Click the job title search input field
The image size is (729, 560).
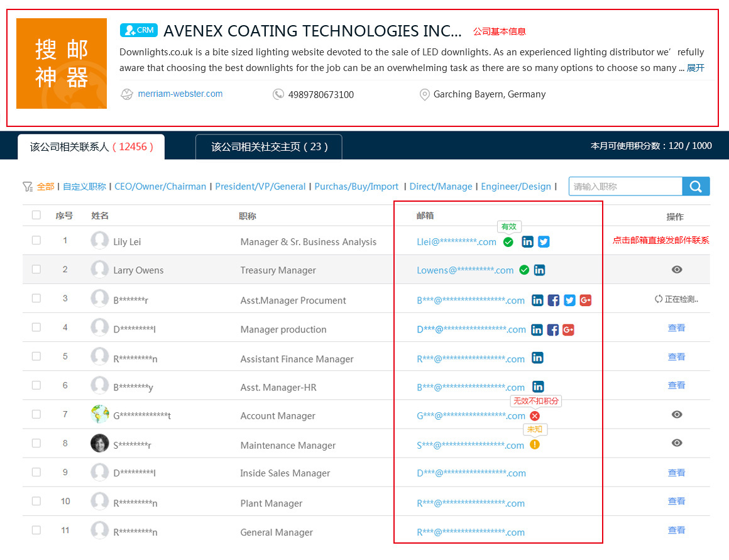point(626,187)
